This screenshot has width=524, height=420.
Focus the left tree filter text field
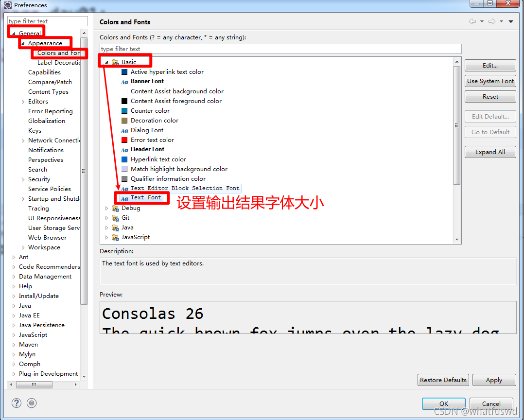pyautogui.click(x=48, y=21)
